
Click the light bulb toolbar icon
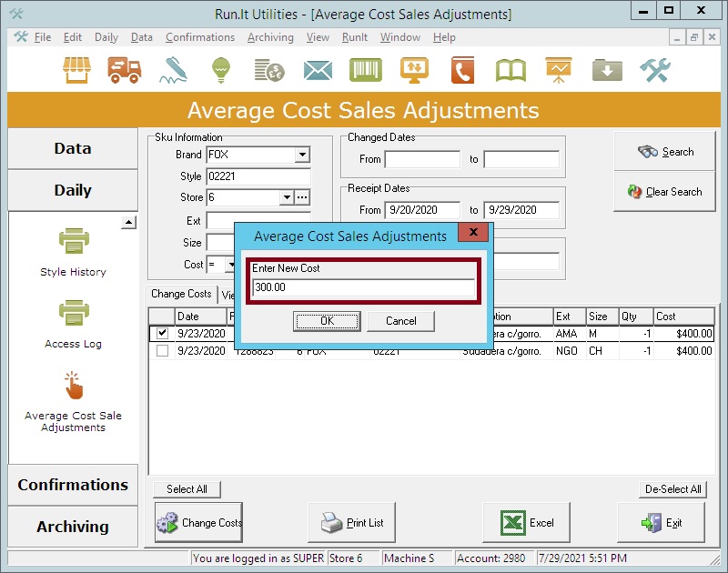click(x=221, y=70)
